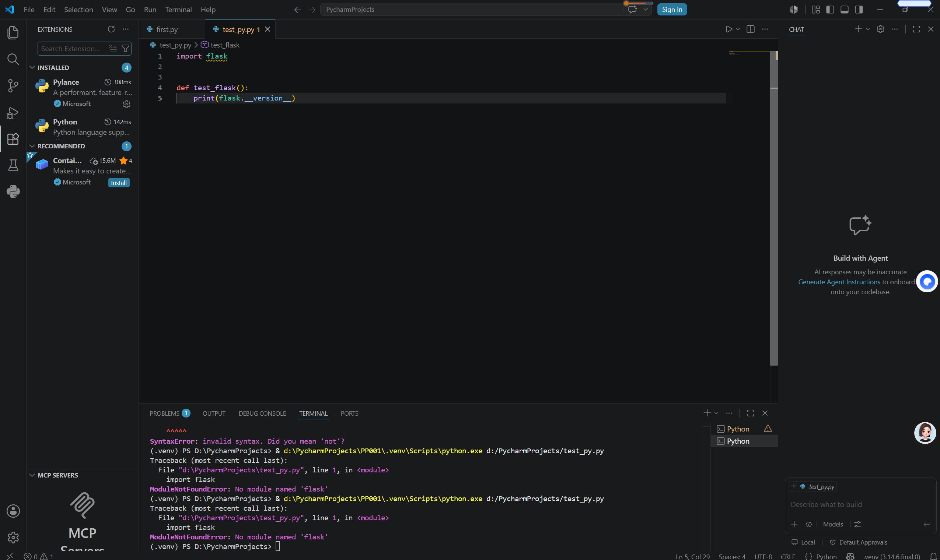
Task: Open the Testing flask view
Action: pos(13,165)
